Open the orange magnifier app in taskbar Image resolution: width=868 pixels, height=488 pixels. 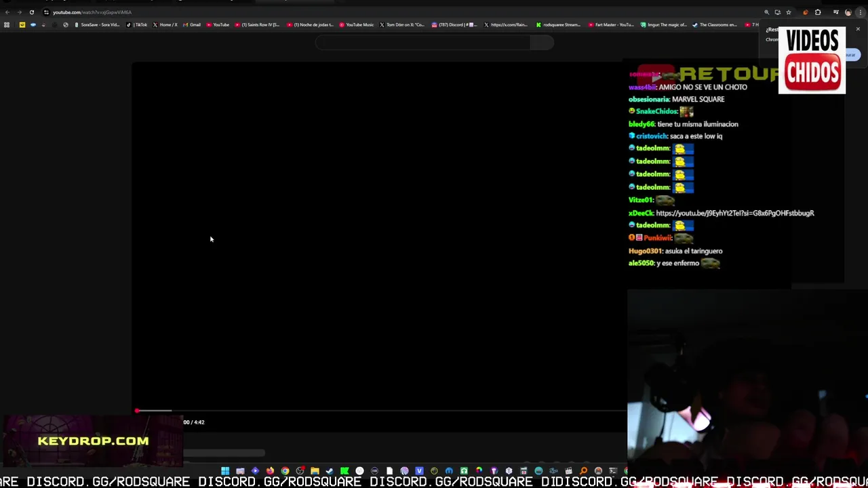[583, 470]
